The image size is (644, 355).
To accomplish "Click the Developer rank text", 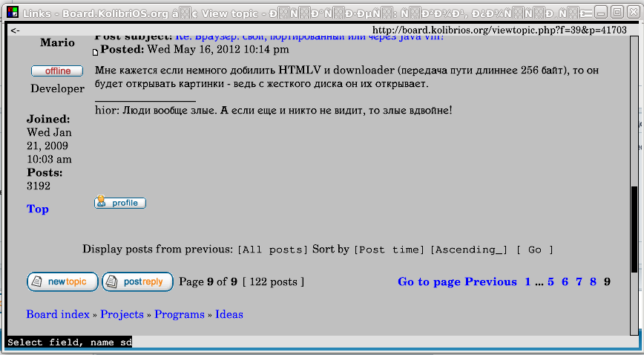I will pos(58,88).
